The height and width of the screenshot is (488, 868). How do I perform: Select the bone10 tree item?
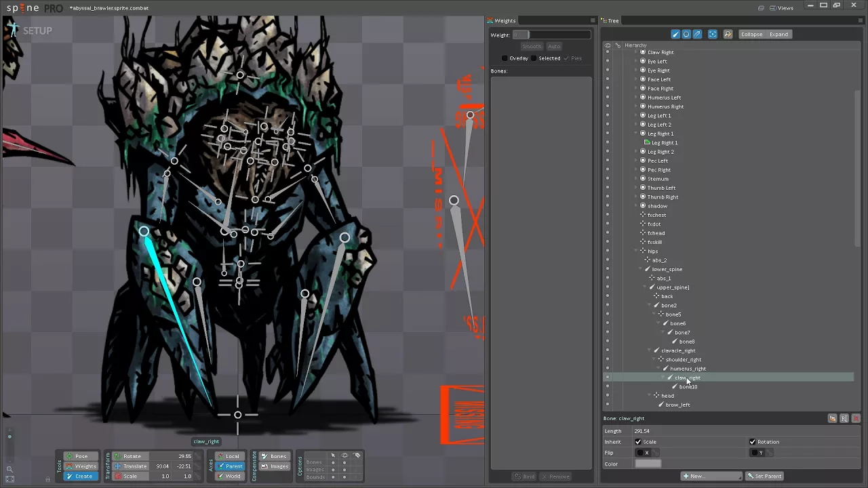coord(688,386)
